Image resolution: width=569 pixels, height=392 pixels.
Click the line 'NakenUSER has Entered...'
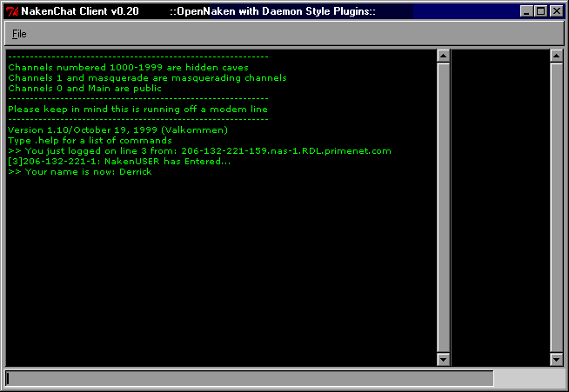click(x=119, y=162)
